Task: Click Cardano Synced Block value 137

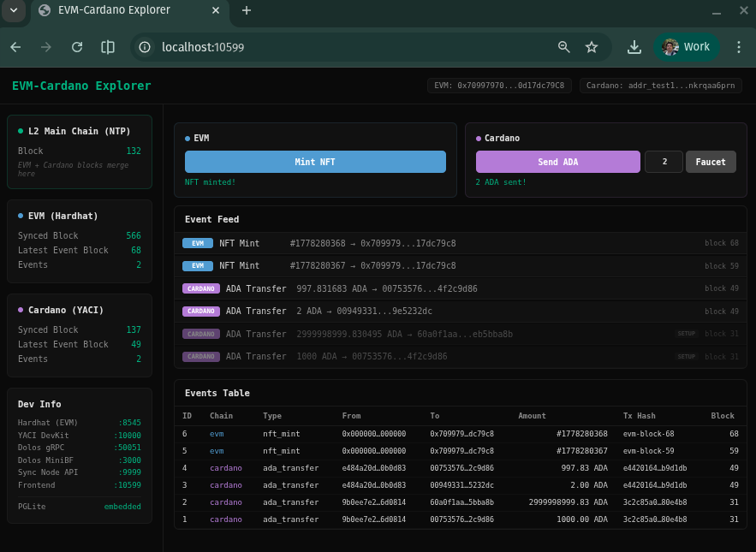Action: point(134,329)
